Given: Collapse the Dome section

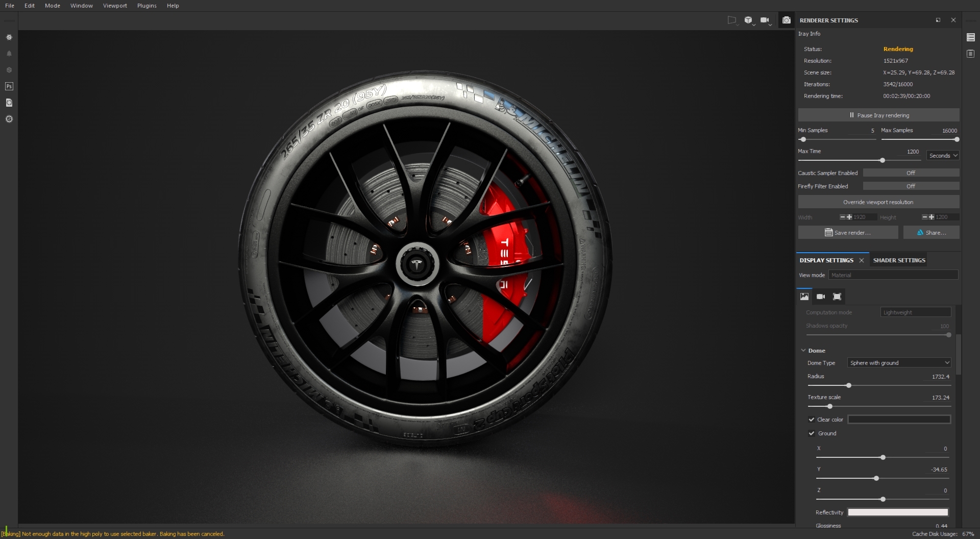Looking at the screenshot, I should (803, 351).
